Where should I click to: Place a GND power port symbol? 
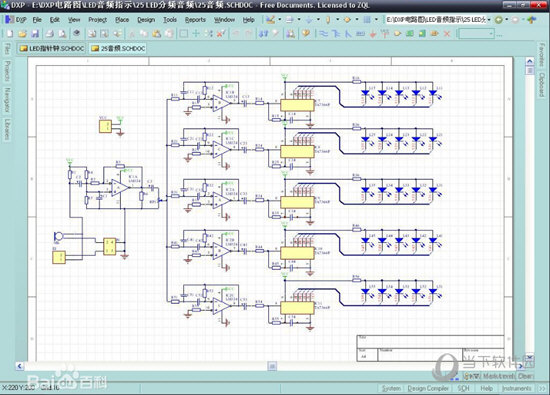(x=373, y=34)
